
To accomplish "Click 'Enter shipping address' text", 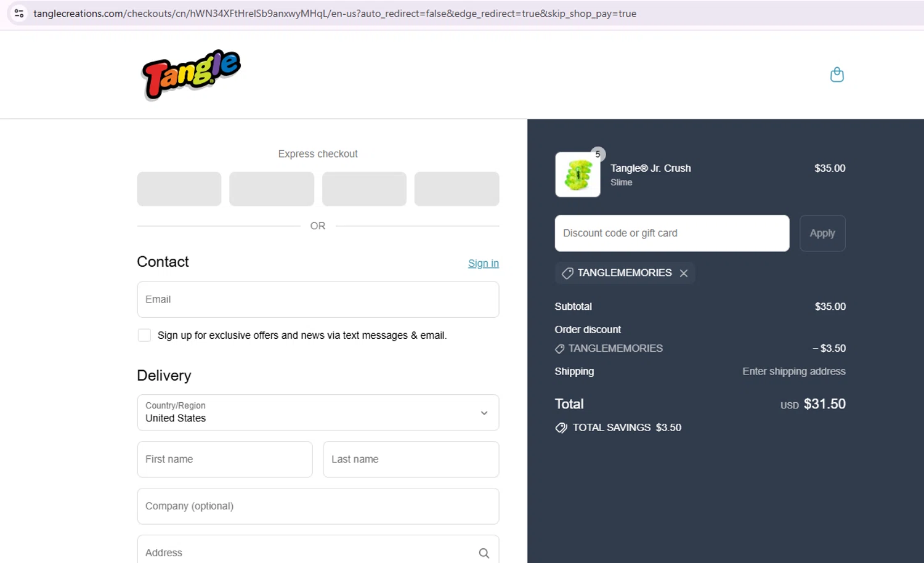I will [794, 371].
